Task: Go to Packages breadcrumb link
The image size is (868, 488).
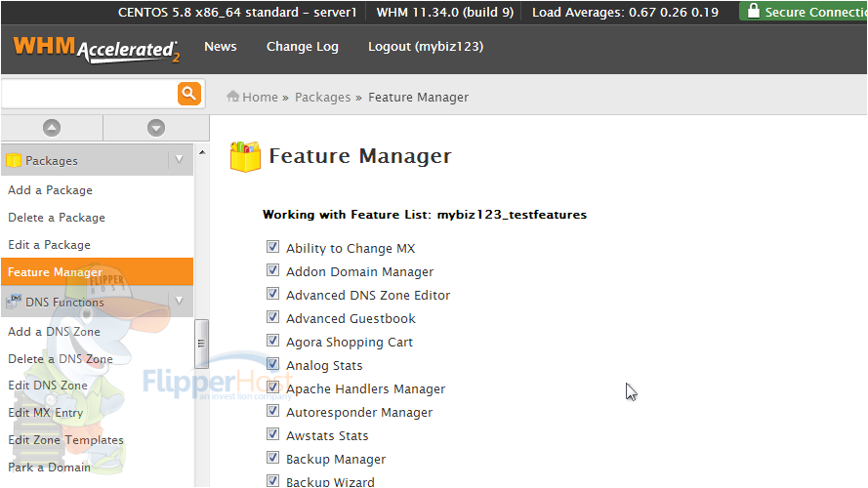Action: [323, 98]
